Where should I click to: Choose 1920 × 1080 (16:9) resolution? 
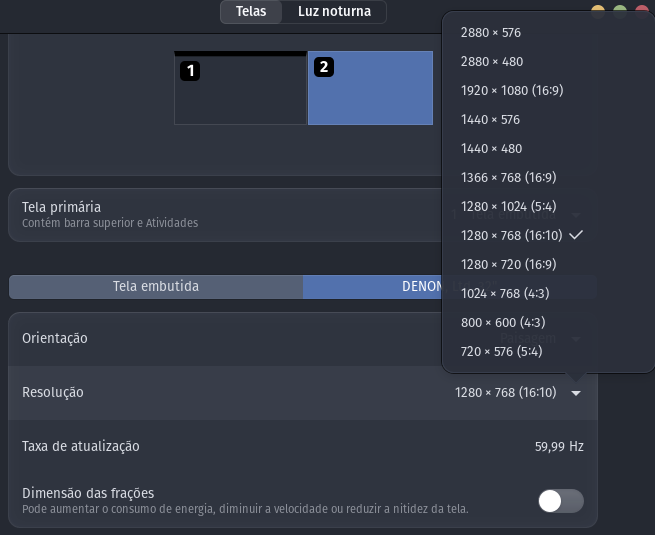pos(512,90)
